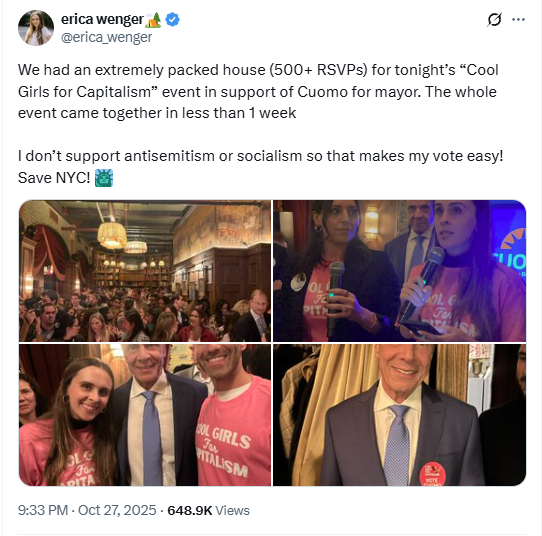Open the @erica_wenger handle link
The height and width of the screenshot is (536, 542).
point(106,37)
